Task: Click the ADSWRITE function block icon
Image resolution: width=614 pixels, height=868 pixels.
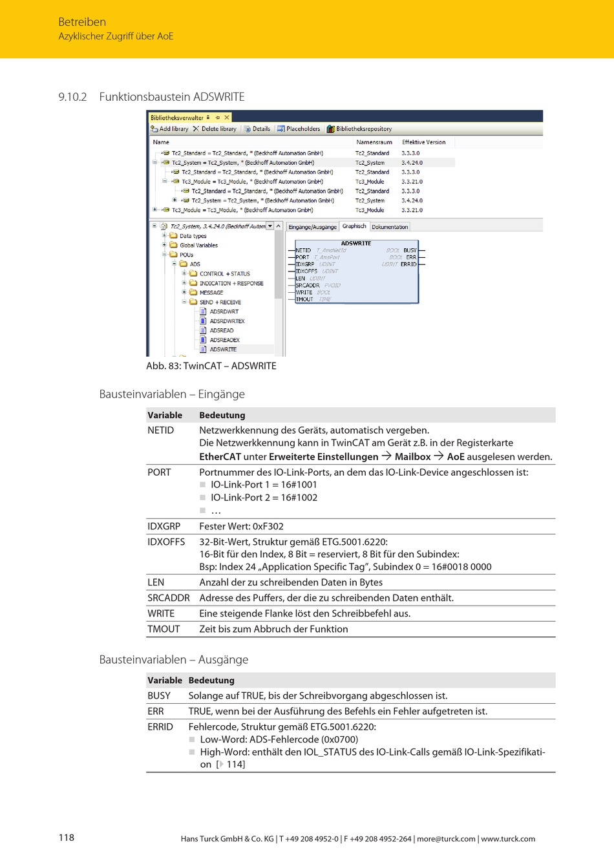Action: (x=203, y=349)
